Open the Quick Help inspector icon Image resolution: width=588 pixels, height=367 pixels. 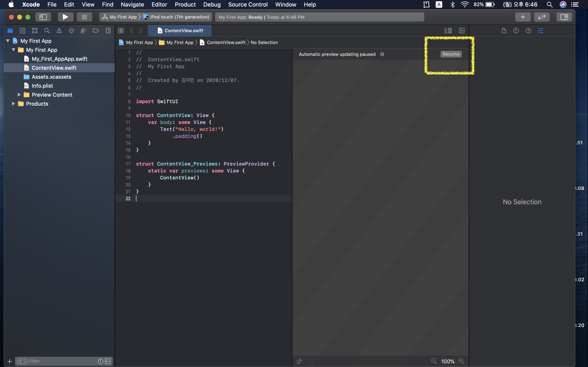[x=528, y=31]
